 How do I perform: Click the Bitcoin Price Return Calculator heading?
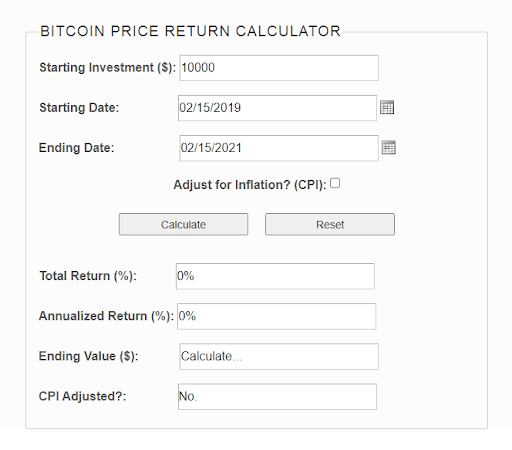point(190,31)
